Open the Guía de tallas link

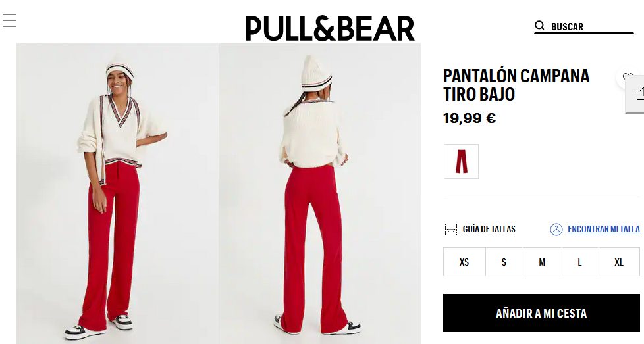coord(489,229)
